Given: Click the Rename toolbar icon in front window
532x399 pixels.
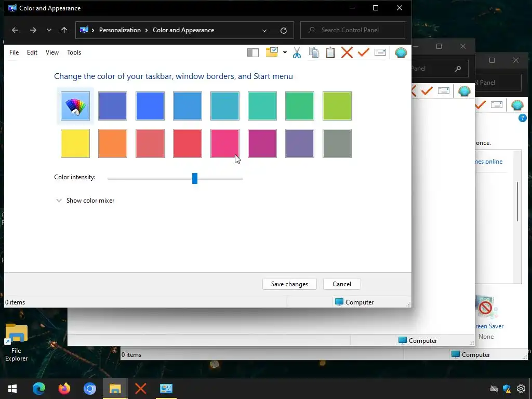Looking at the screenshot, I should (x=380, y=52).
